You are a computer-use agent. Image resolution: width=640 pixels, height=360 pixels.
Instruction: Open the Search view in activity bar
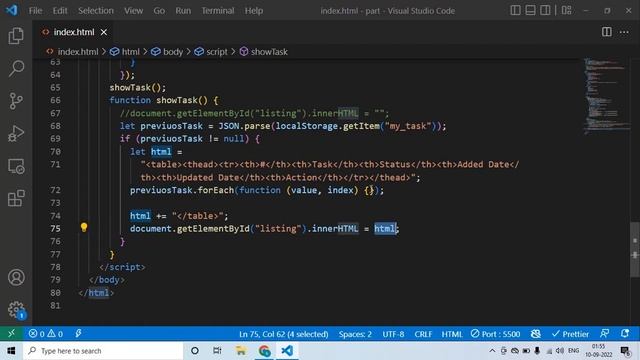[16, 68]
